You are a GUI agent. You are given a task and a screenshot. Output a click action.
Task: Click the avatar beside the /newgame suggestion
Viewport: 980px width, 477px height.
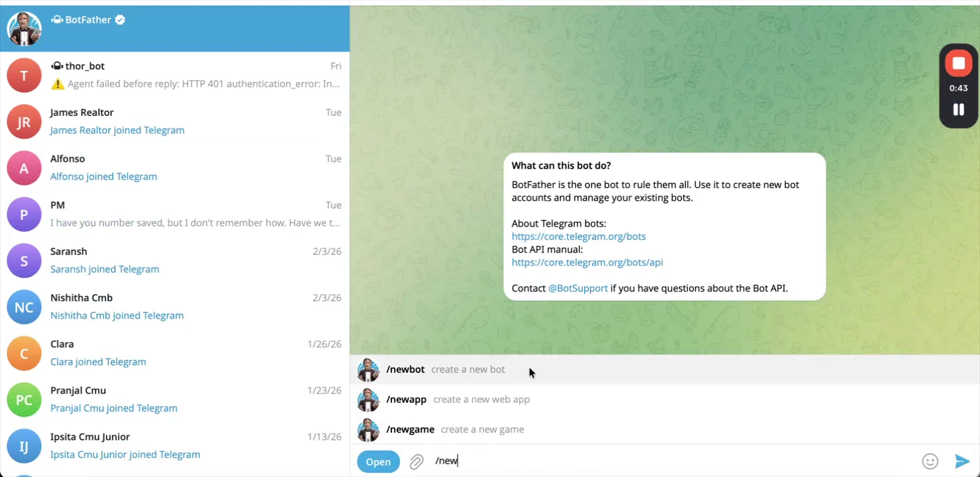[368, 429]
